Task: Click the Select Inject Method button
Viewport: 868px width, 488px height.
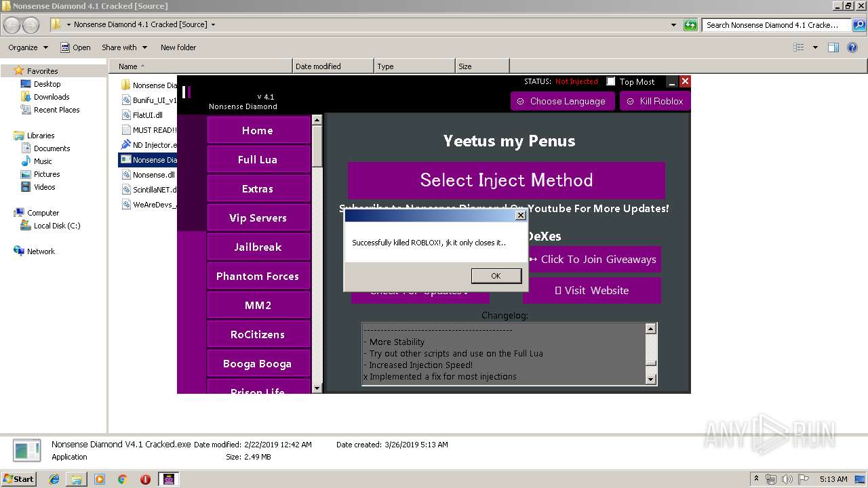Action: (x=507, y=180)
